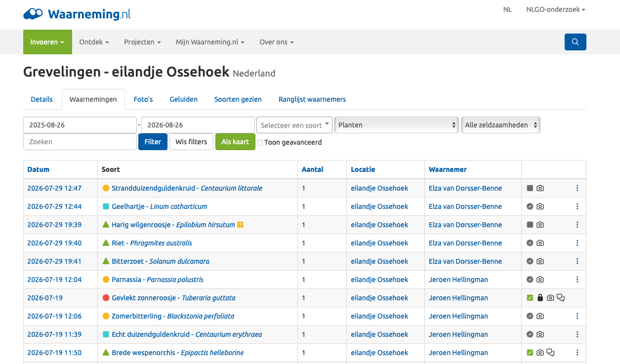
Task: Open the NLGO-onderzoek user menu
Action: (x=556, y=9)
